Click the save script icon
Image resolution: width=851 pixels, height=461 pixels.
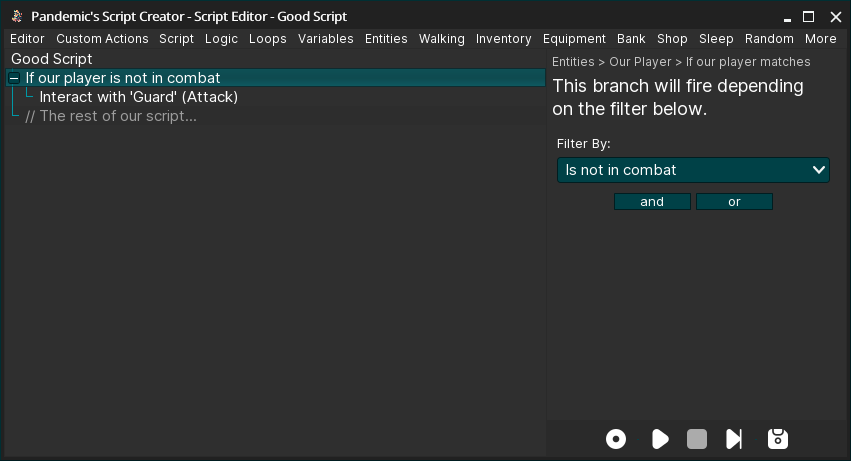click(x=777, y=439)
